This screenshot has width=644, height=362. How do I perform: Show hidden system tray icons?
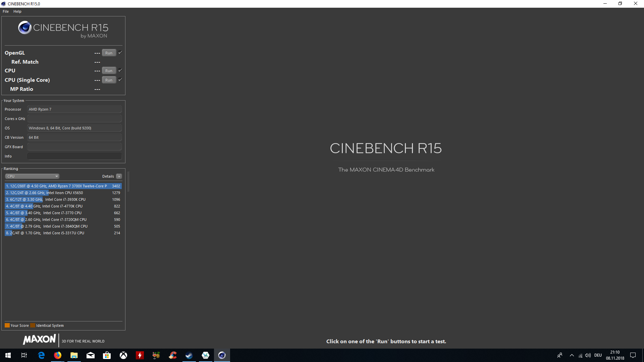572,355
